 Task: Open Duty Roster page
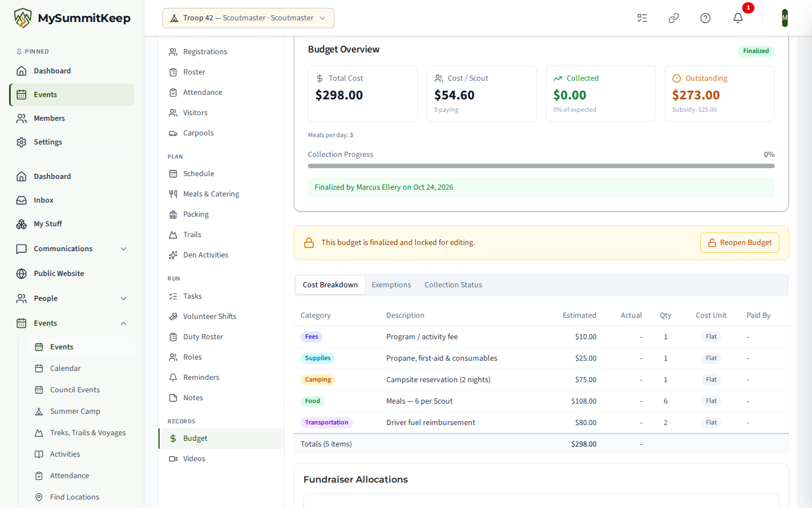[221, 337]
